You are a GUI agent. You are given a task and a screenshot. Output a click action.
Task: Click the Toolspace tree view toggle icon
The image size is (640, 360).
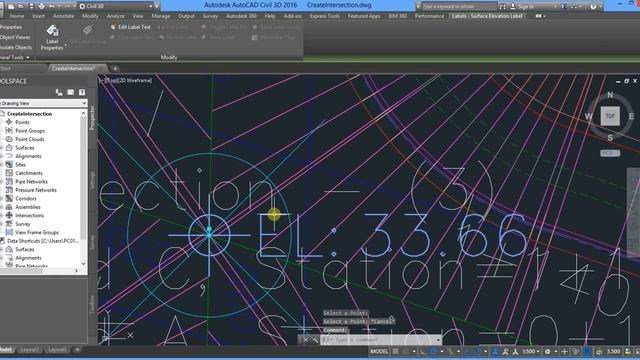tap(59, 93)
